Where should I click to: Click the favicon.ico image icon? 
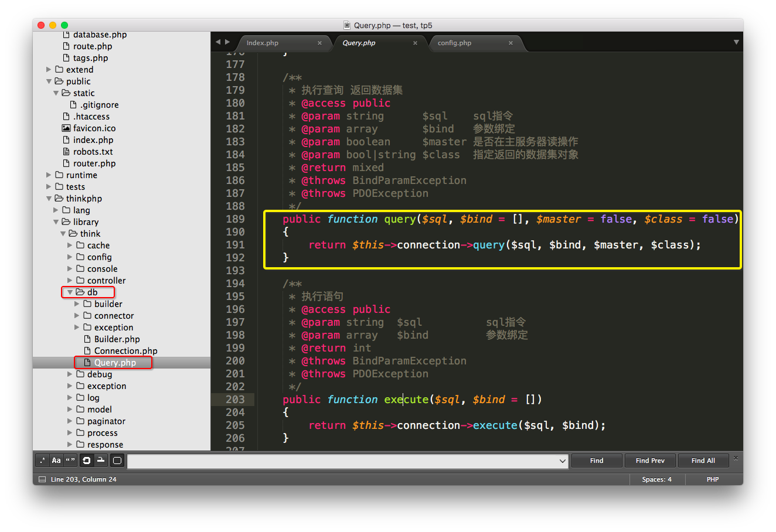tap(66, 128)
